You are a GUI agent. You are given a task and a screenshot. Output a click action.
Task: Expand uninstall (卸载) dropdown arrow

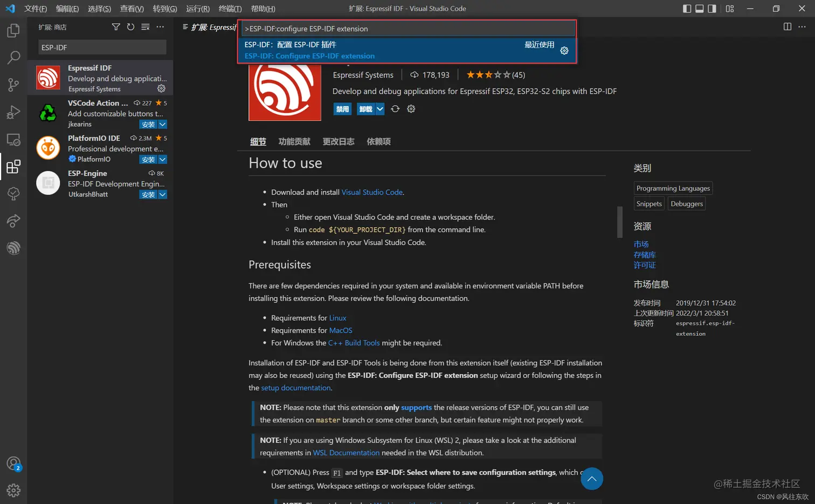pos(380,109)
